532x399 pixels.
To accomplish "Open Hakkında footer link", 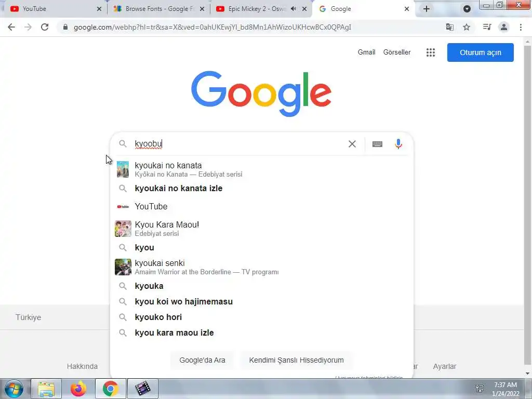I will pyautogui.click(x=82, y=366).
